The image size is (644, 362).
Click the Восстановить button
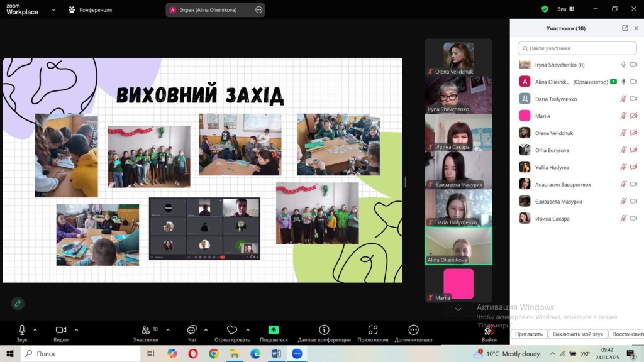[626, 334]
